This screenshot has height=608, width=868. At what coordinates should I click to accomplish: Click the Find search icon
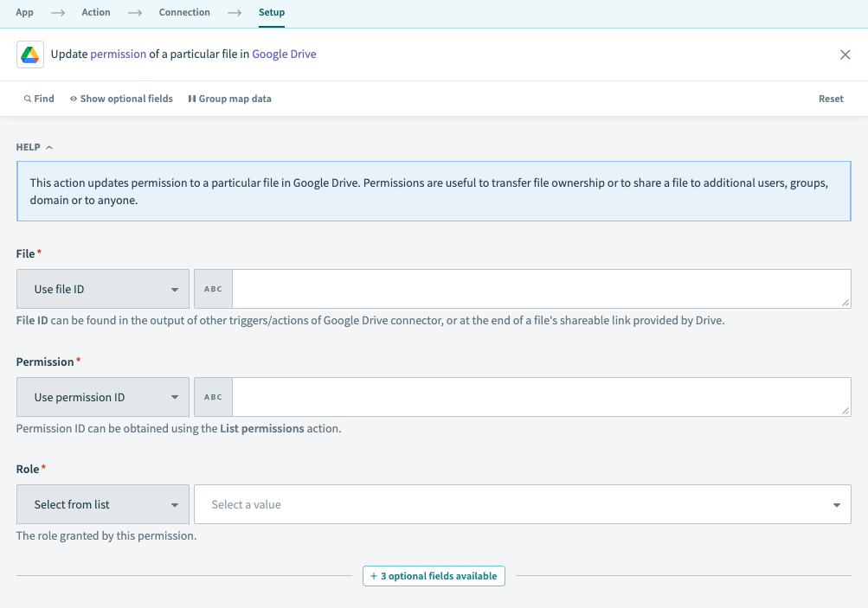pos(28,99)
